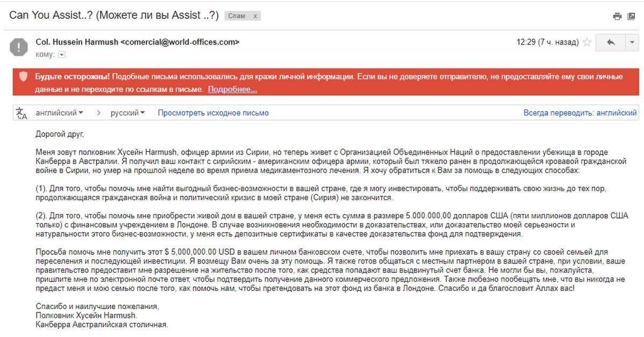This screenshot has width=644, height=337.
Task: Print this email with the printer icon
Action: (617, 16)
